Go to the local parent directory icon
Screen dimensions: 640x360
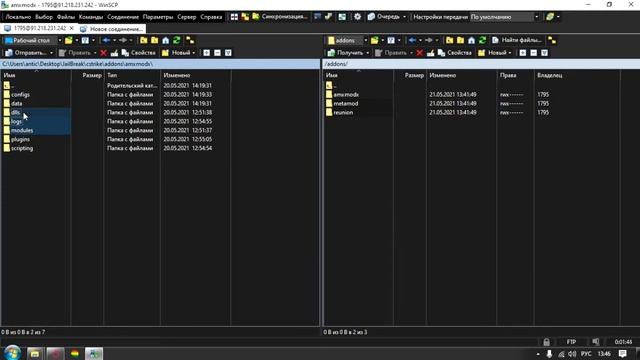tap(144, 40)
